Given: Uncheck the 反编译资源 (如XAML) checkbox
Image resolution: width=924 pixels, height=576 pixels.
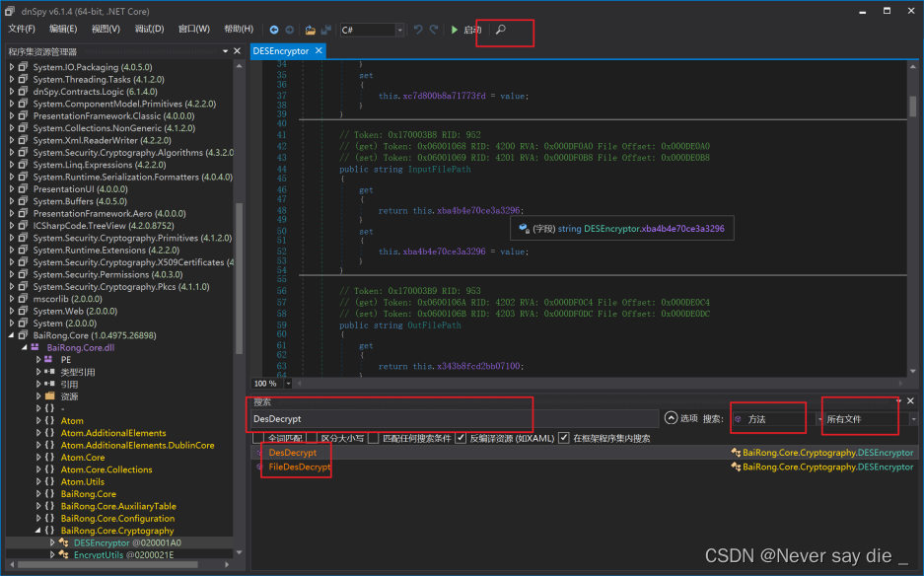Looking at the screenshot, I should tap(461, 438).
